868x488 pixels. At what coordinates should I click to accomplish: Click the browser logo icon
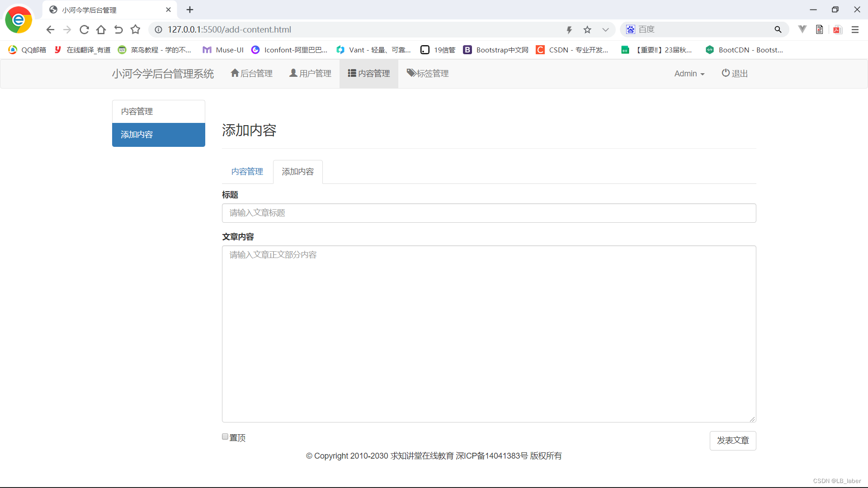(x=19, y=20)
